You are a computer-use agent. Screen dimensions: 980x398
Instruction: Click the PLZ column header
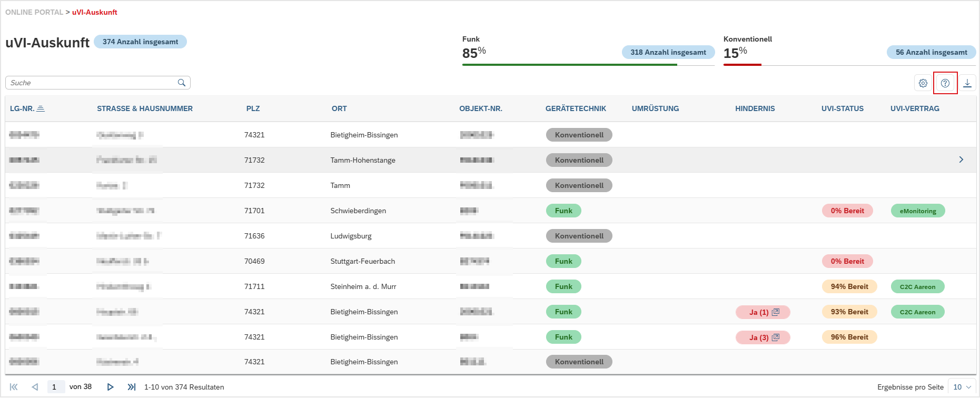(253, 108)
